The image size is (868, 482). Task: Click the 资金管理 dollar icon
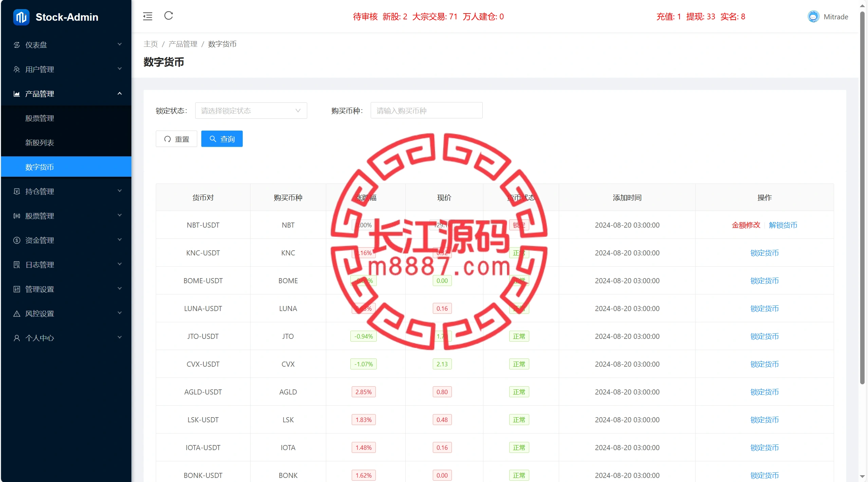pyautogui.click(x=17, y=240)
